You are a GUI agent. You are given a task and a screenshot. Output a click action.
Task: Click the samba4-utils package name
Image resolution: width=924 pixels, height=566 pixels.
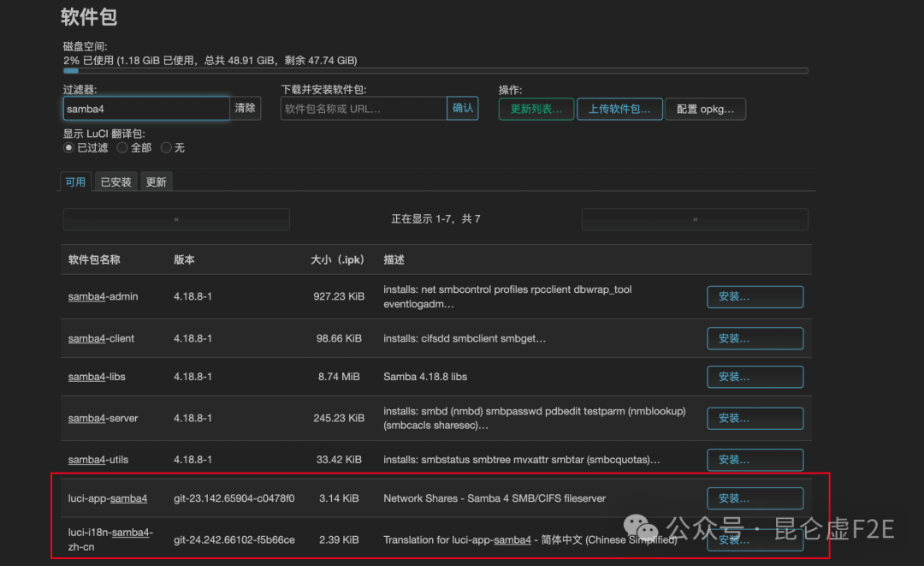[x=98, y=460]
